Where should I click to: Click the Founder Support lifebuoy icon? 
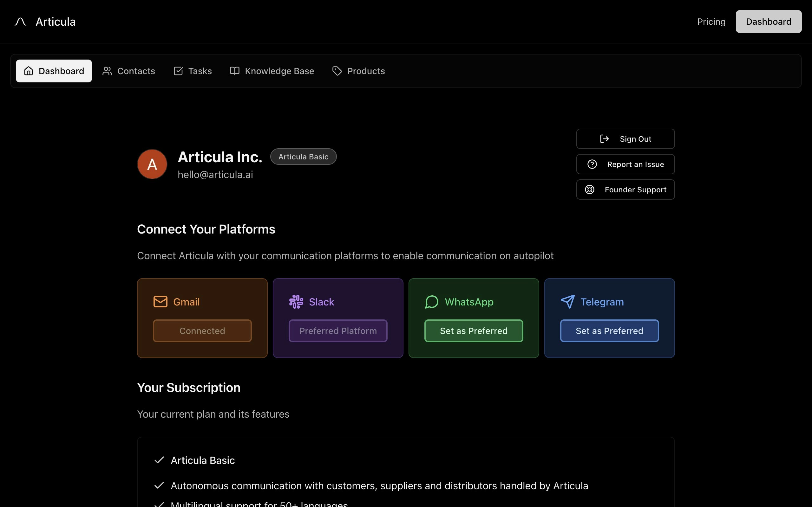pos(590,189)
